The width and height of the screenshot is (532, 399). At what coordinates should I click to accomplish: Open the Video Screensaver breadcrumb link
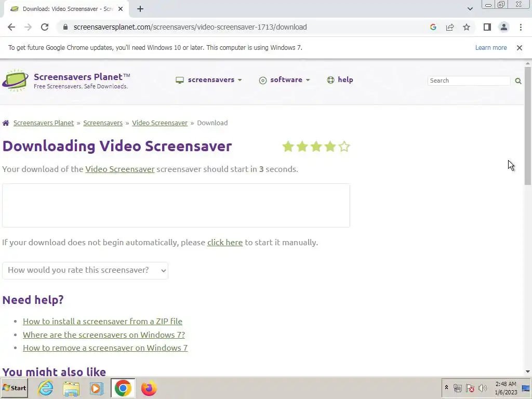click(160, 123)
